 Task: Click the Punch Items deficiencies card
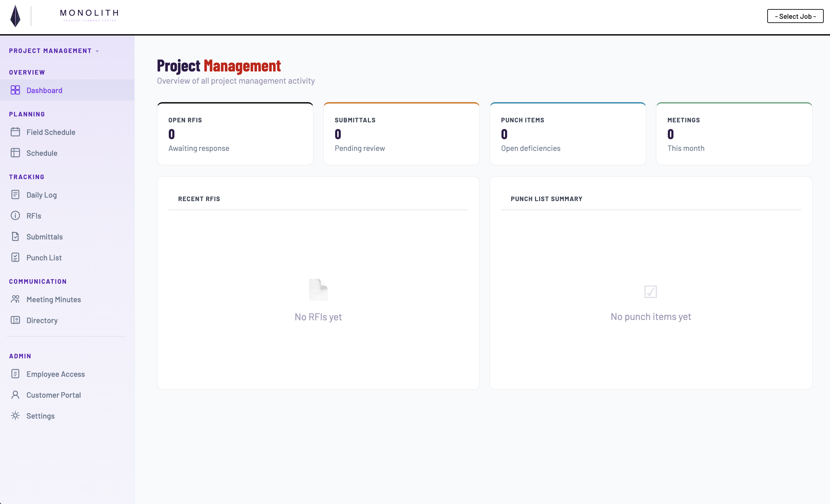coord(567,134)
